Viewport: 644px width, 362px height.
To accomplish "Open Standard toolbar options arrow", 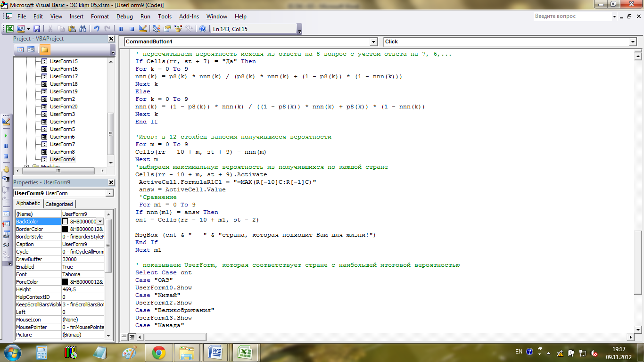I will pos(300,31).
